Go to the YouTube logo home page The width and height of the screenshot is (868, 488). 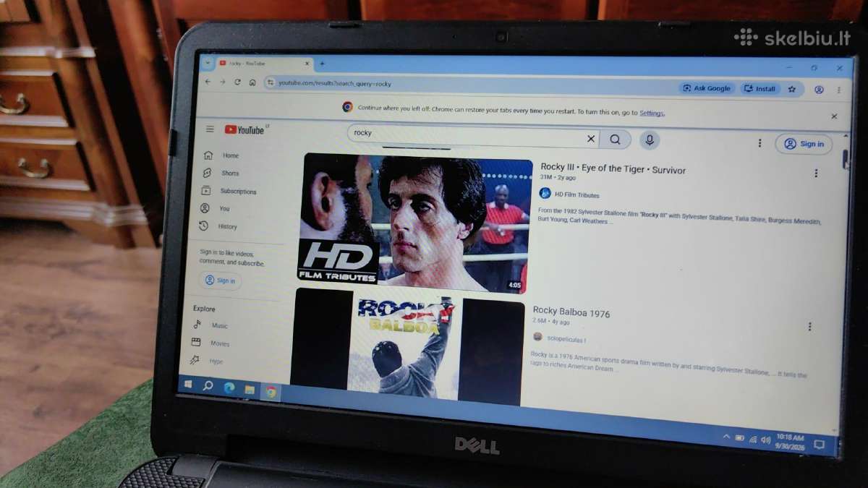click(x=244, y=130)
